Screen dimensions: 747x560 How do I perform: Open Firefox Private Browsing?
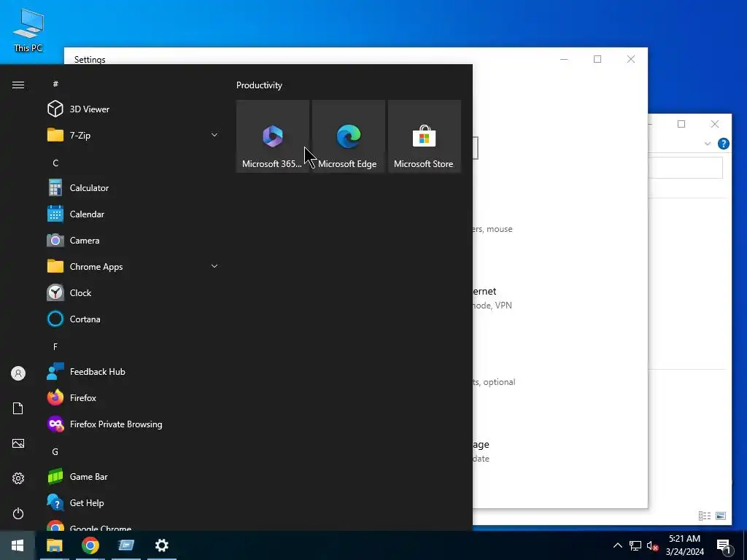(133, 424)
